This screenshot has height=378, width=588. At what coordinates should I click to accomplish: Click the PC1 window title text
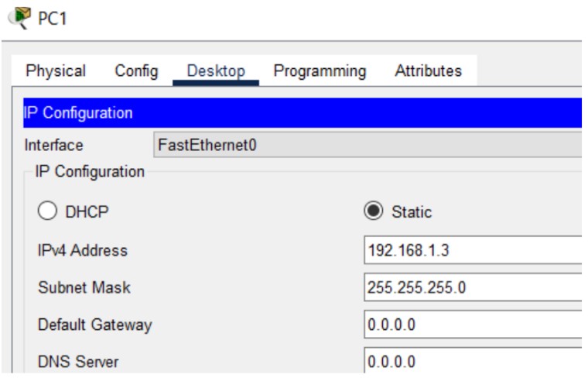[53, 19]
